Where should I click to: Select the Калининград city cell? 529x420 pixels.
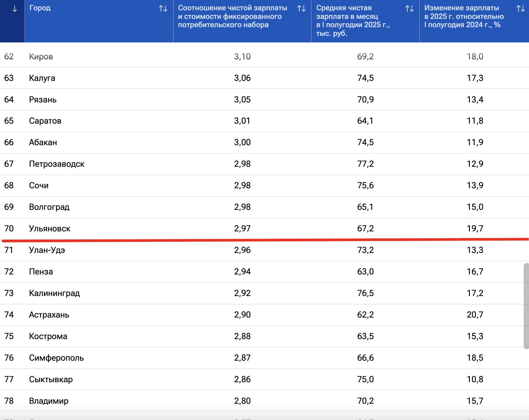(x=54, y=293)
